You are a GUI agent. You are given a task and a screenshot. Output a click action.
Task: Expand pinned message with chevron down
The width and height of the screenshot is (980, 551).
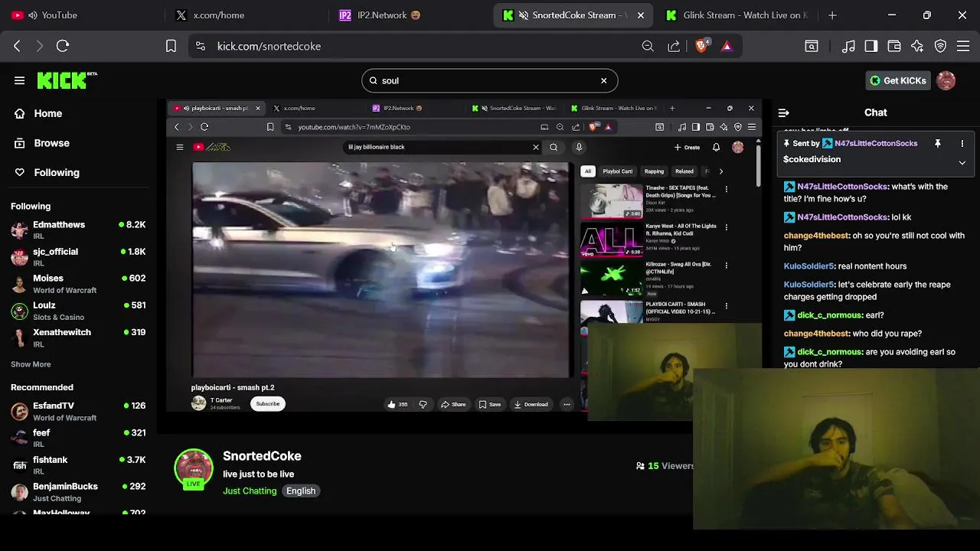(x=962, y=162)
